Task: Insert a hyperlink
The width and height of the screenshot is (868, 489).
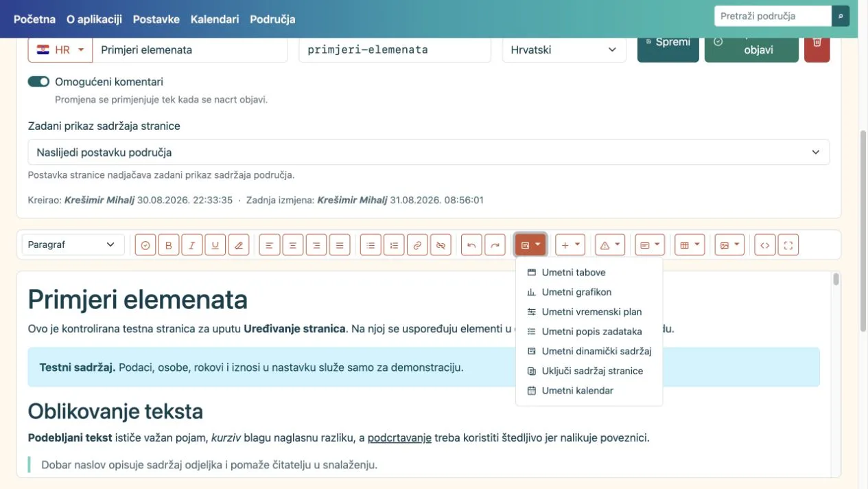Action: (x=417, y=245)
